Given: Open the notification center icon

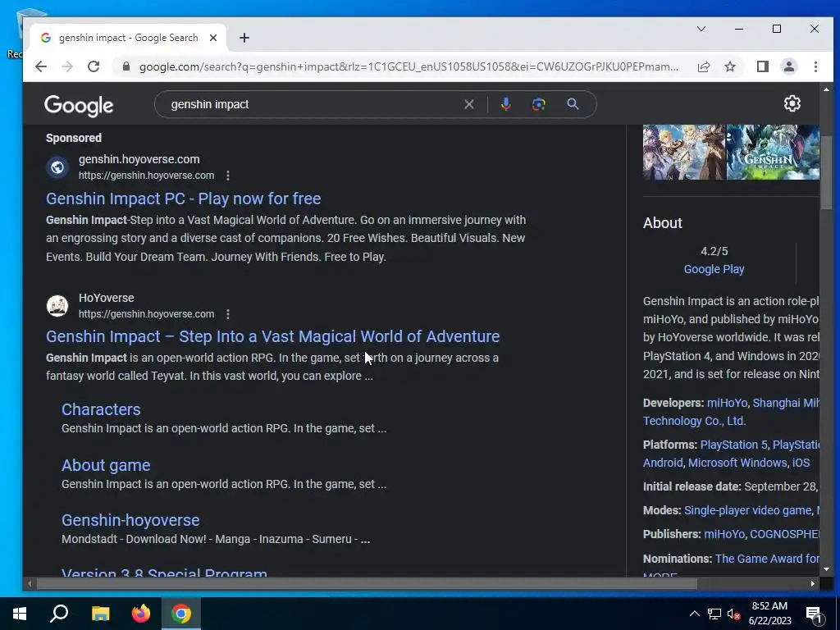Looking at the screenshot, I should [815, 614].
